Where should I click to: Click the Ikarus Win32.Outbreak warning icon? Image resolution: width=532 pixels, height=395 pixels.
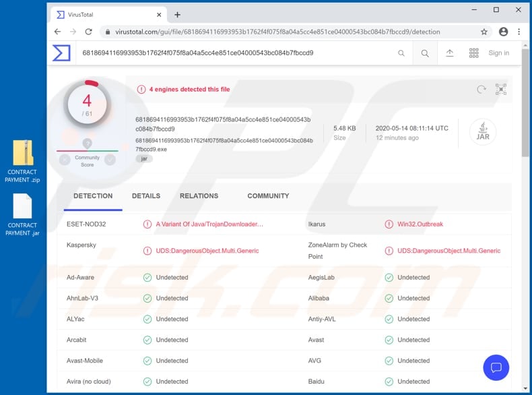tap(389, 224)
